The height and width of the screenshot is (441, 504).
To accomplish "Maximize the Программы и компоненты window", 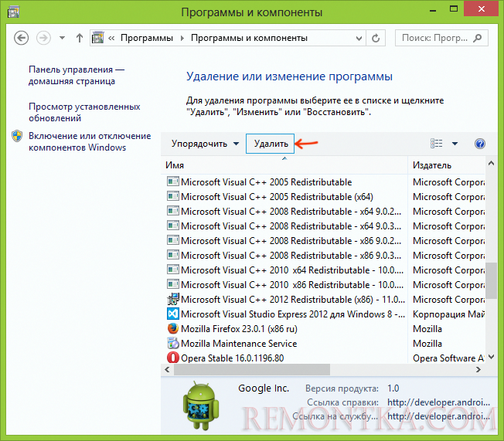I will 454,9.
